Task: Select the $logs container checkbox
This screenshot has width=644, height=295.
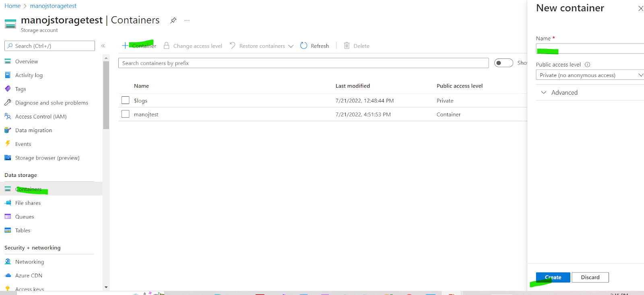Action: point(126,100)
